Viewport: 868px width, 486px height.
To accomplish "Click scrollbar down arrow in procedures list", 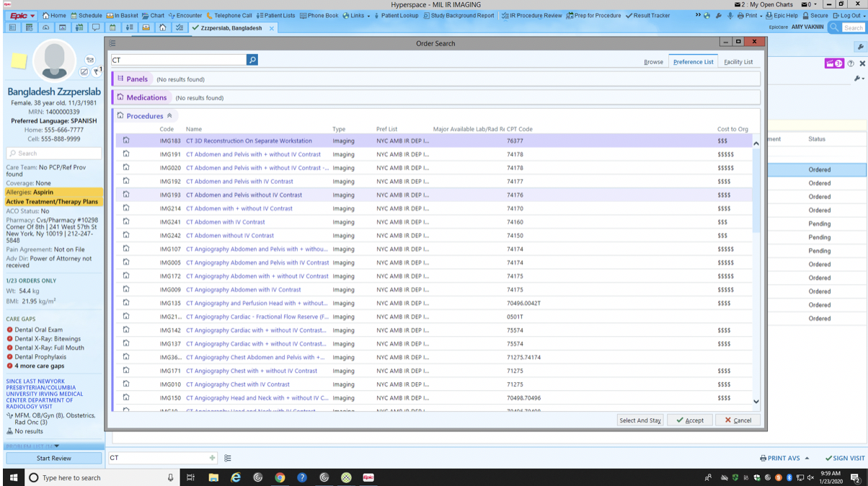I will (756, 402).
